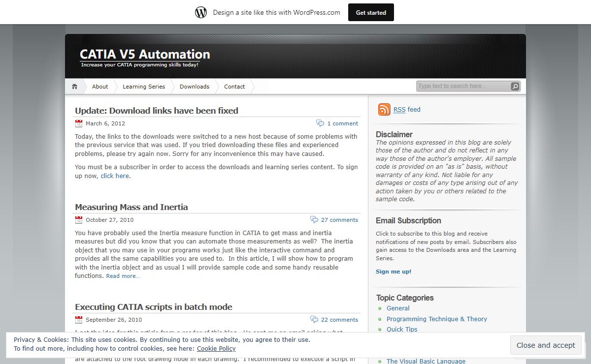Open post 'Executing CATIA scripts in batch mode'

pyautogui.click(x=154, y=307)
